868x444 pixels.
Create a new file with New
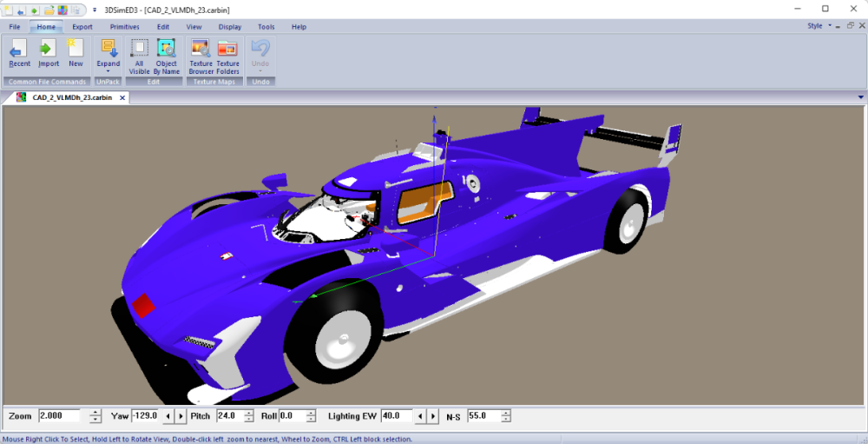pos(76,53)
